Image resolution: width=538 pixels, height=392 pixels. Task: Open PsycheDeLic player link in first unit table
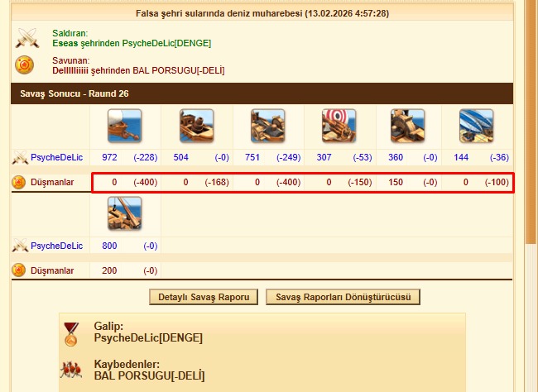tap(56, 157)
